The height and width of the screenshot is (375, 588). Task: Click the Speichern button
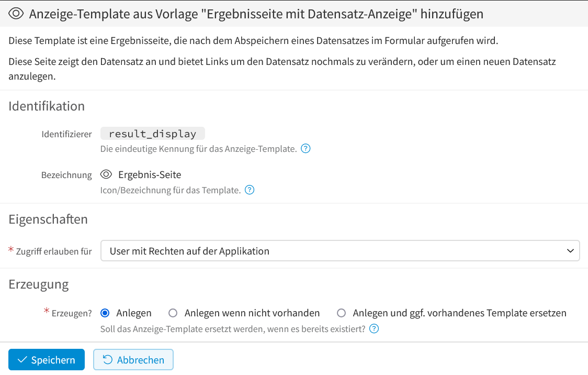47,360
